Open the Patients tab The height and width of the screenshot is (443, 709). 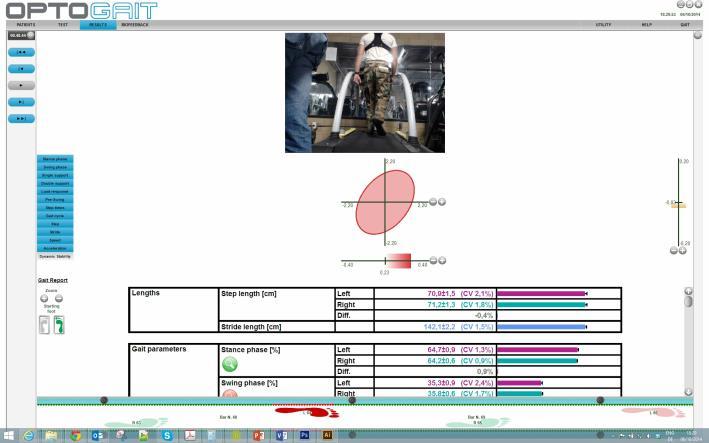pyautogui.click(x=26, y=24)
